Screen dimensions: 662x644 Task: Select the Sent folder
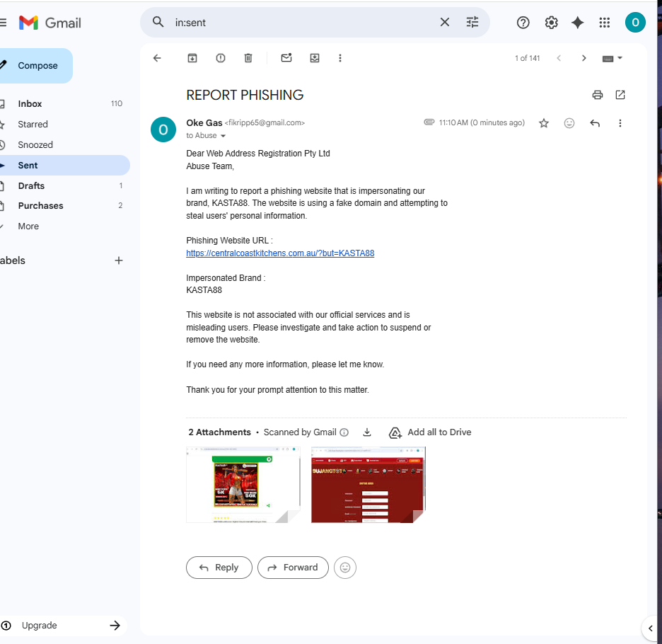pyautogui.click(x=64, y=165)
